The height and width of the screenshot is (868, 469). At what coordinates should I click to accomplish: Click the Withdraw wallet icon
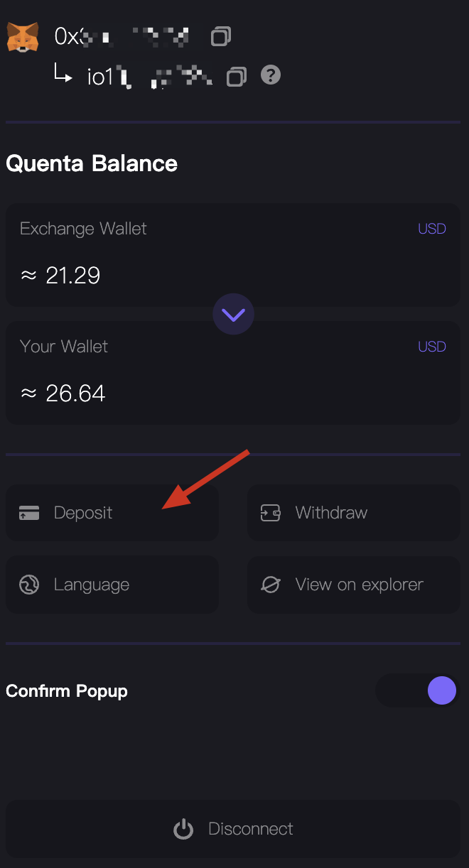pyautogui.click(x=271, y=513)
